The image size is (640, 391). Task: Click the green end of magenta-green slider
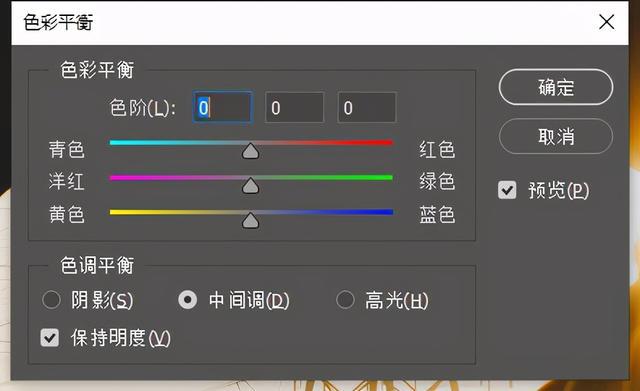coord(388,177)
